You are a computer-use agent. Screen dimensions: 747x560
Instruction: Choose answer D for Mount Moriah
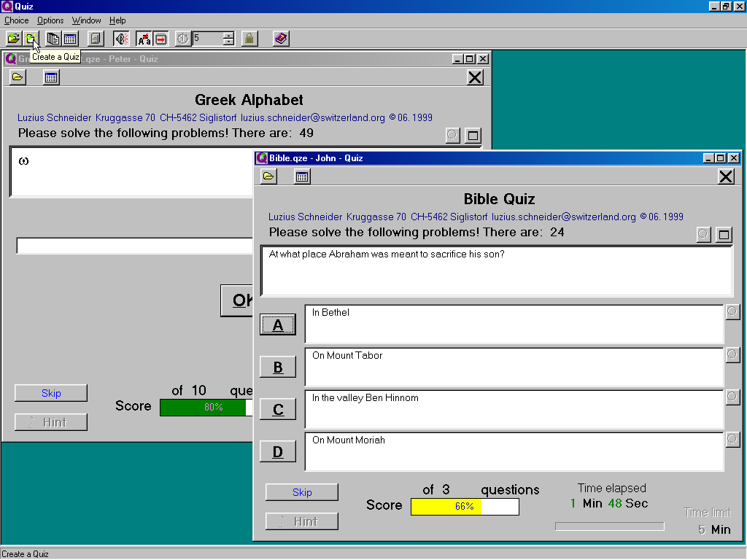[x=278, y=452]
